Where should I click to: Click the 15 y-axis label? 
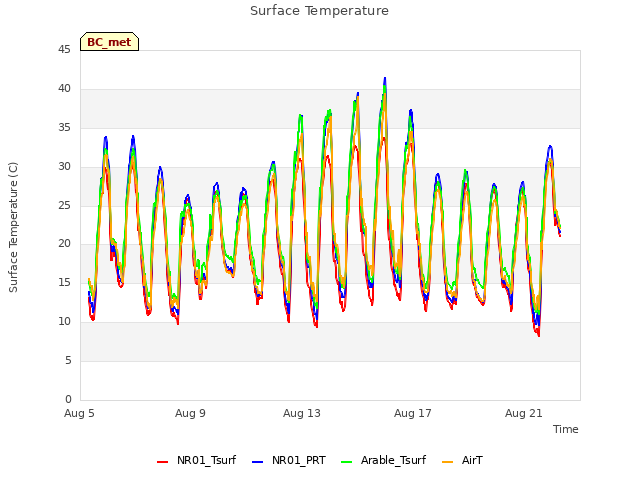pyautogui.click(x=64, y=282)
